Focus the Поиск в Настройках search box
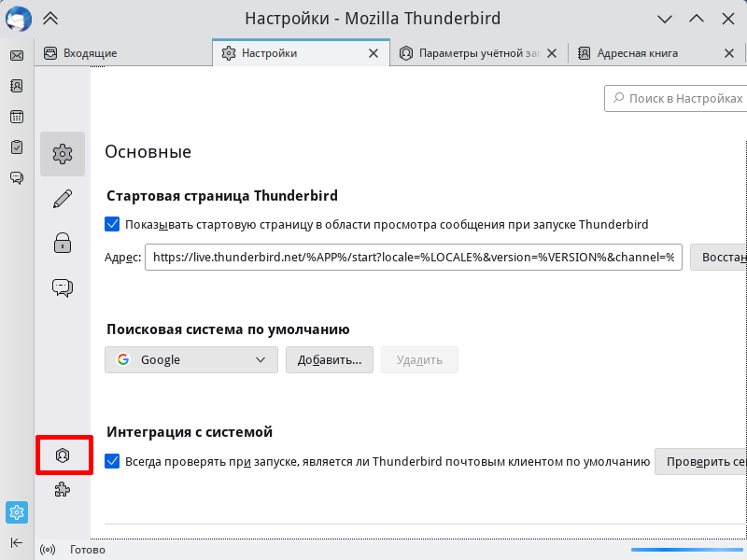 [x=675, y=99]
